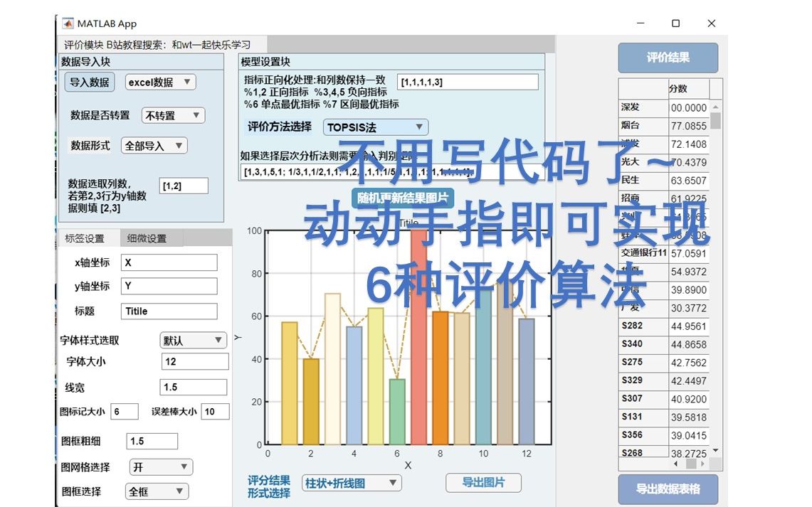Click the 评价结果 results panel button
Screen dimensions: 812x507
click(x=668, y=58)
